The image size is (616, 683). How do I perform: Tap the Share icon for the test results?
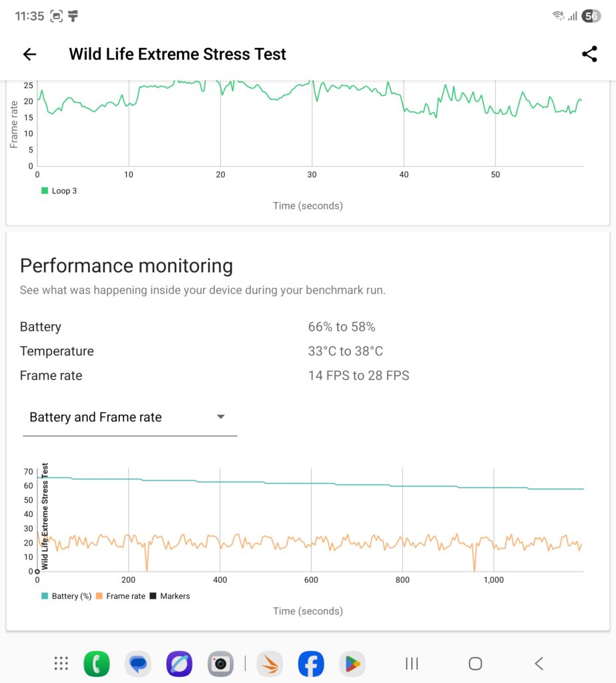pos(589,54)
